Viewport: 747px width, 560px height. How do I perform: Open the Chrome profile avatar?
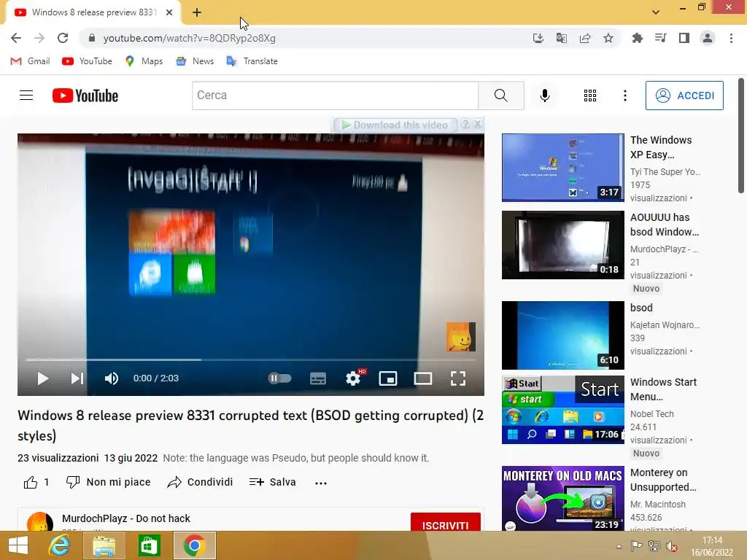(708, 38)
